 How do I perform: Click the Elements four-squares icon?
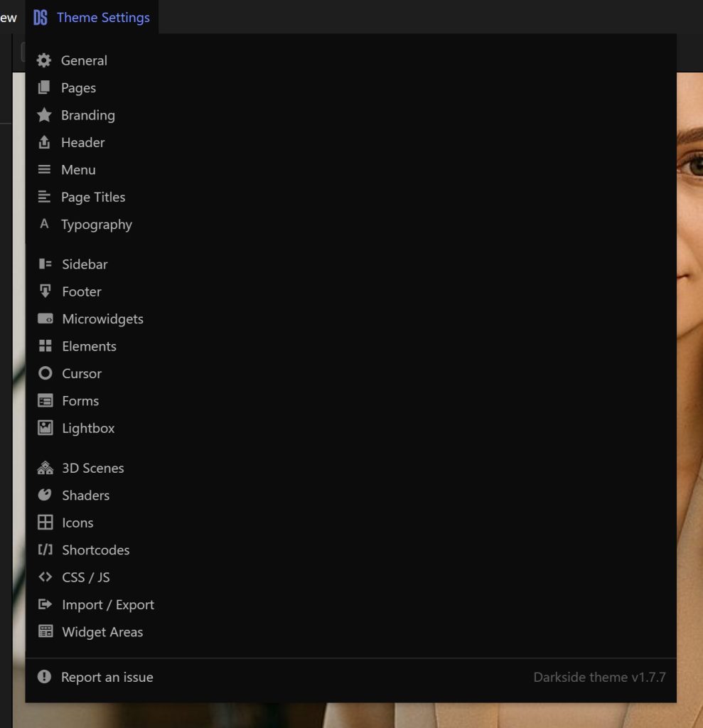pyautogui.click(x=45, y=346)
